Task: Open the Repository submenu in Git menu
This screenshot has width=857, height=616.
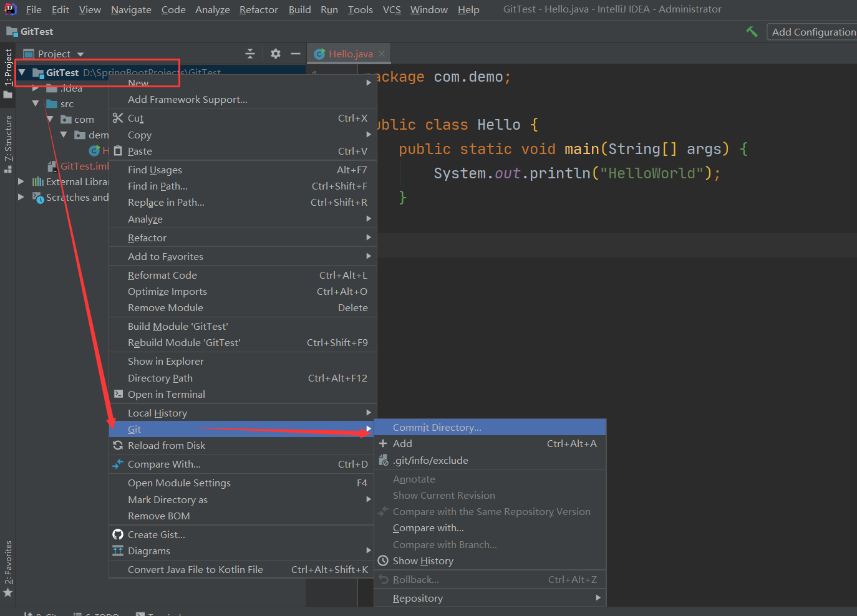Action: pyautogui.click(x=490, y=598)
